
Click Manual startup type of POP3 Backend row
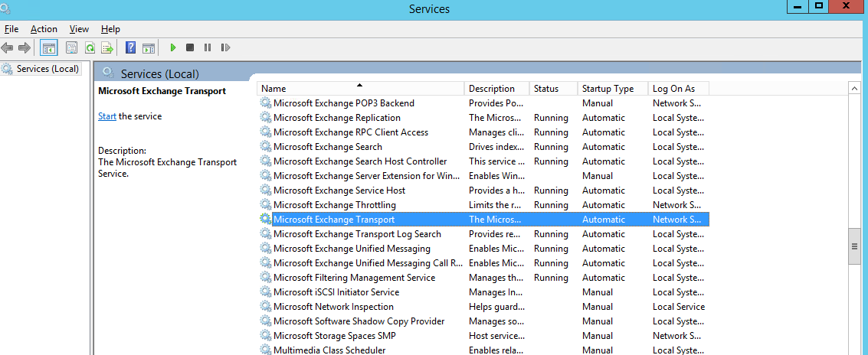coord(598,103)
